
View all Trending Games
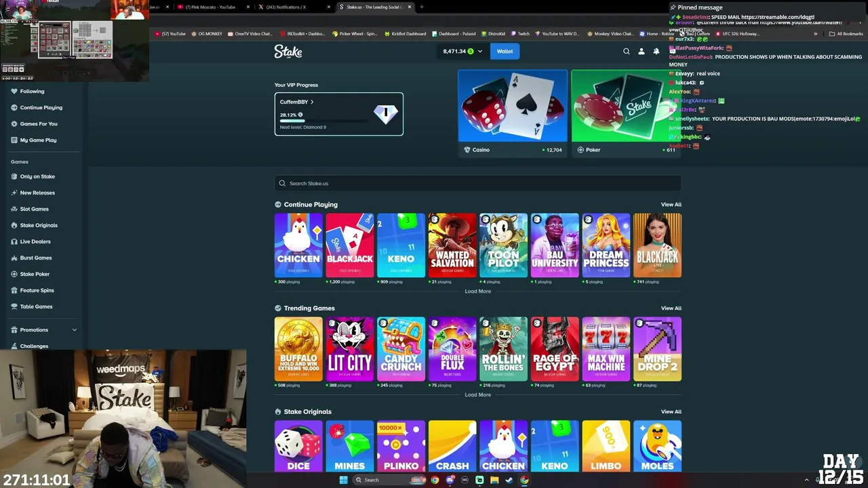(x=671, y=308)
